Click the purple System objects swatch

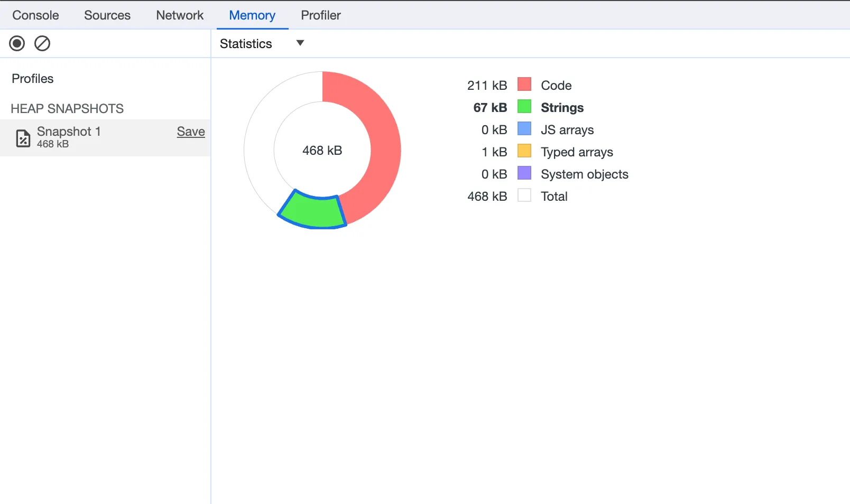click(524, 173)
